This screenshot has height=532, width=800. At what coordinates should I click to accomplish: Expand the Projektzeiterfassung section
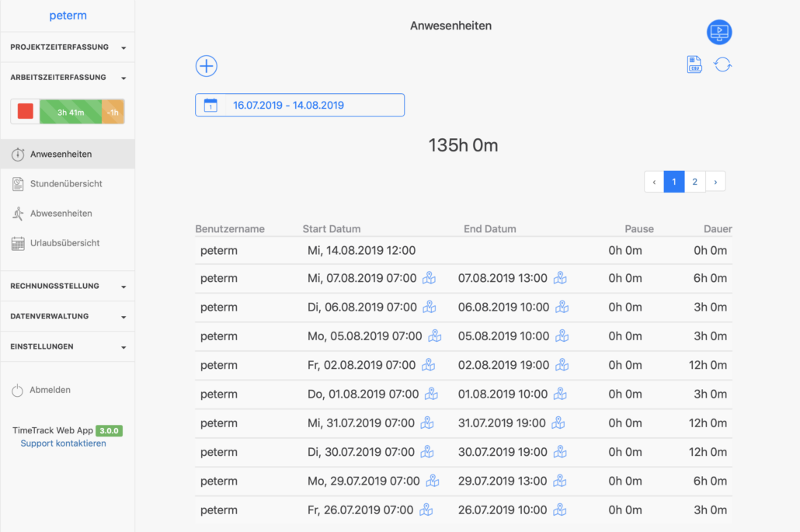[68, 47]
